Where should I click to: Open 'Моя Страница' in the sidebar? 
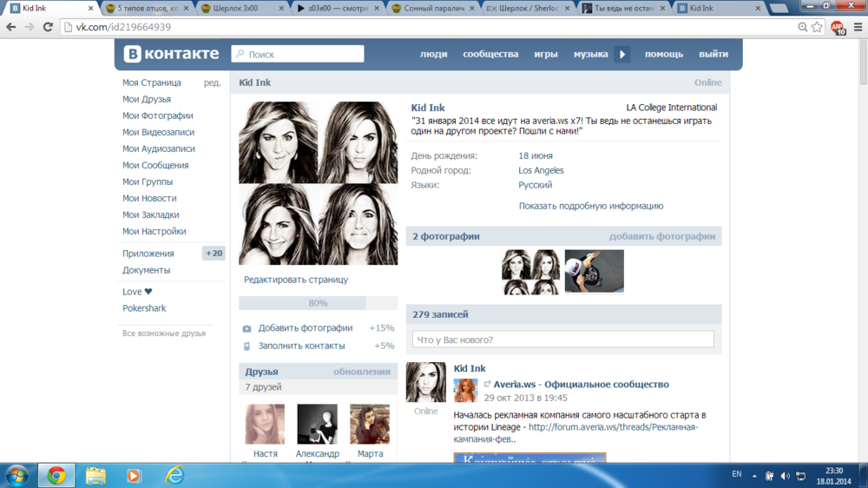point(152,82)
